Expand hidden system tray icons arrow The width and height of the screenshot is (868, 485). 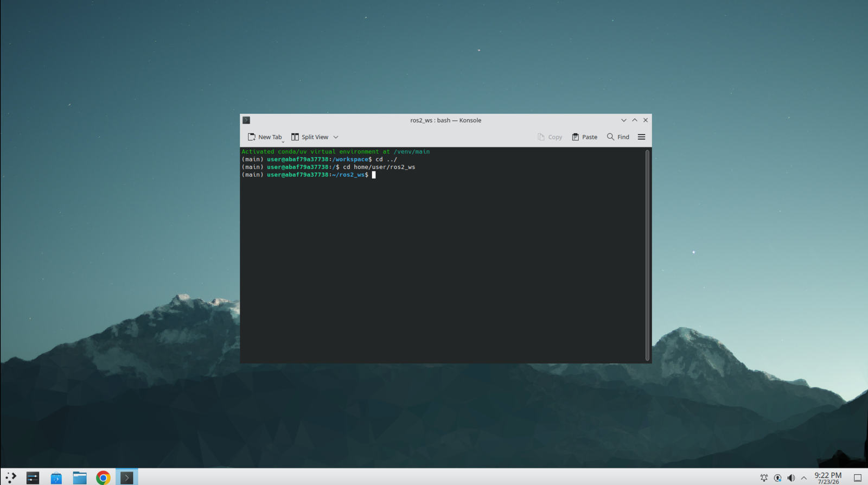804,478
